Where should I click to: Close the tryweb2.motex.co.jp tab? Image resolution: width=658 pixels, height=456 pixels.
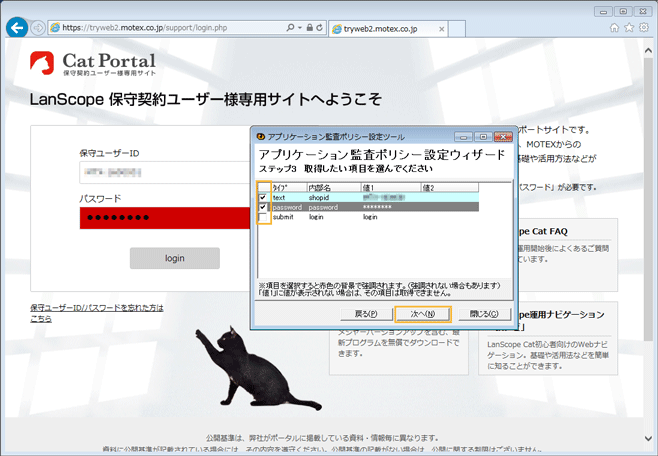coord(441,29)
